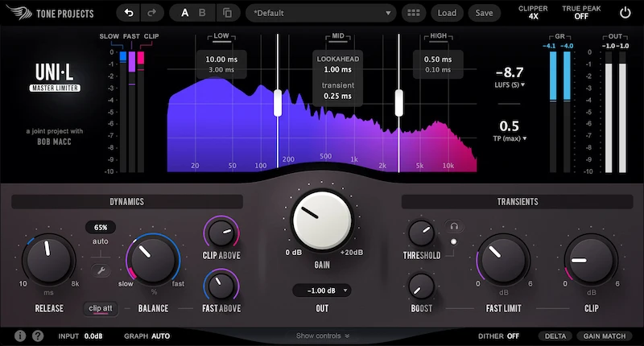Click the LOW band label
644x346 pixels.
pyautogui.click(x=221, y=35)
